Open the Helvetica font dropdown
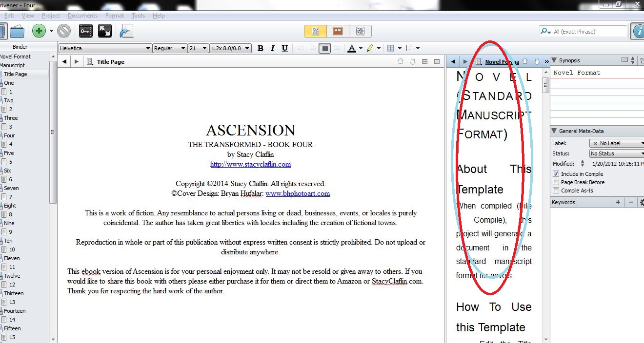This screenshot has height=343, width=644. (105, 48)
